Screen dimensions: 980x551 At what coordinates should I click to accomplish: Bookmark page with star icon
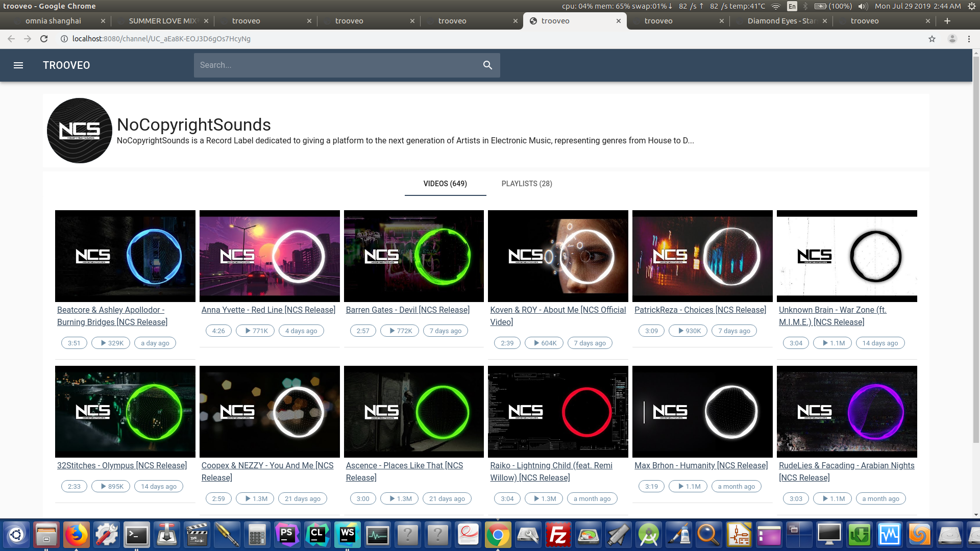(x=932, y=39)
